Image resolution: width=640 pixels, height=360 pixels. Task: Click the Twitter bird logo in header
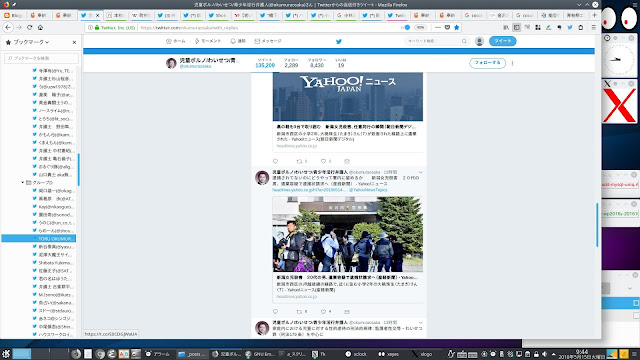pyautogui.click(x=339, y=41)
